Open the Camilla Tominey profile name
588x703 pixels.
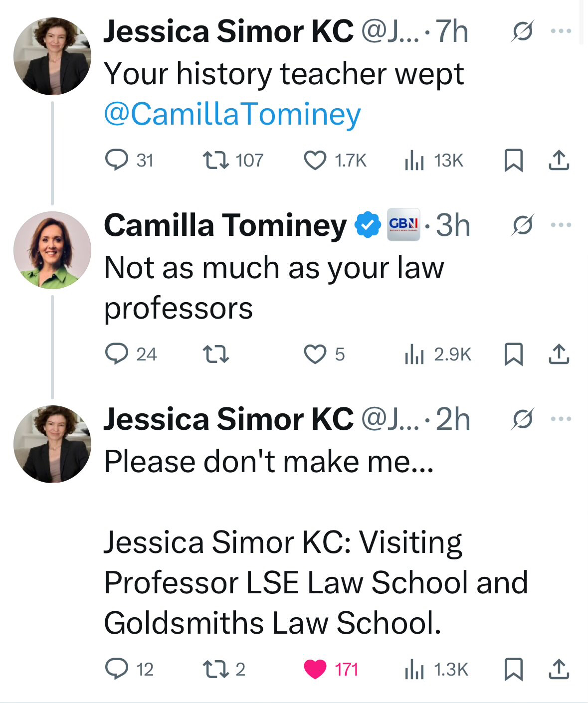pyautogui.click(x=225, y=225)
